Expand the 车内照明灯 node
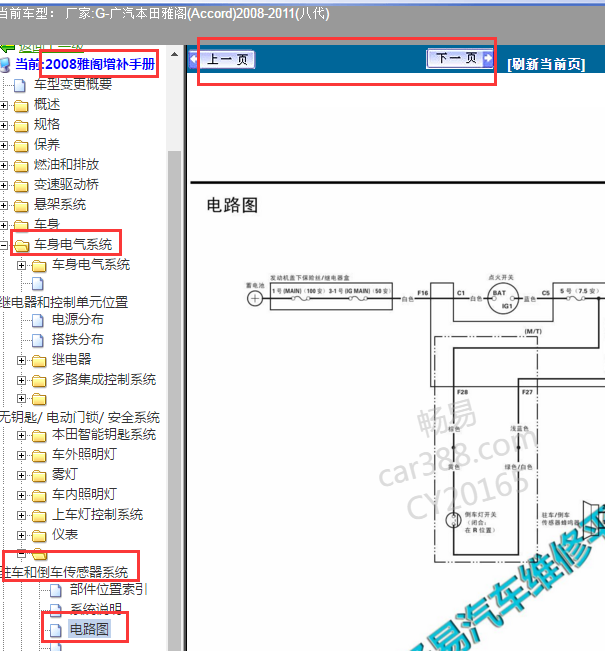The image size is (605, 651). click(21, 495)
